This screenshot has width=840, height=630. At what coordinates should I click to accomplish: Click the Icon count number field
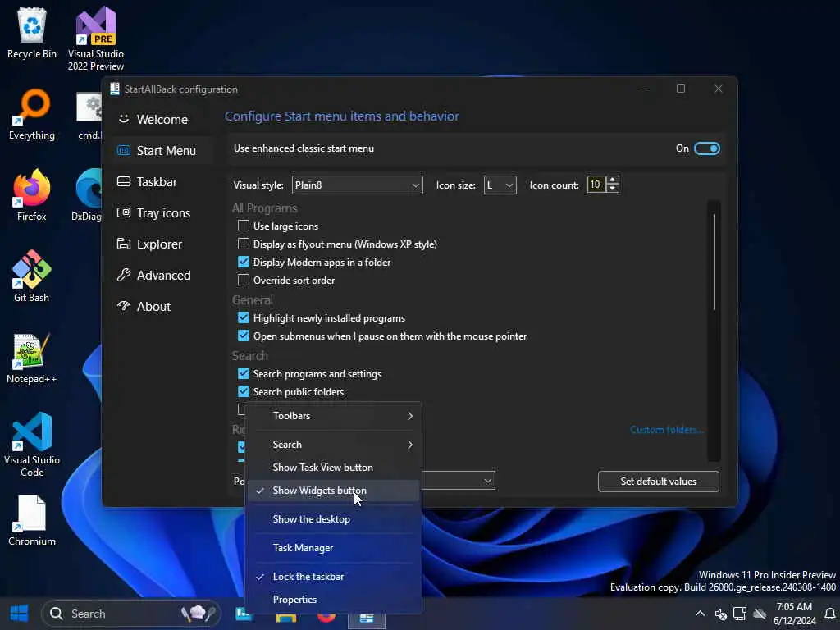(596, 185)
